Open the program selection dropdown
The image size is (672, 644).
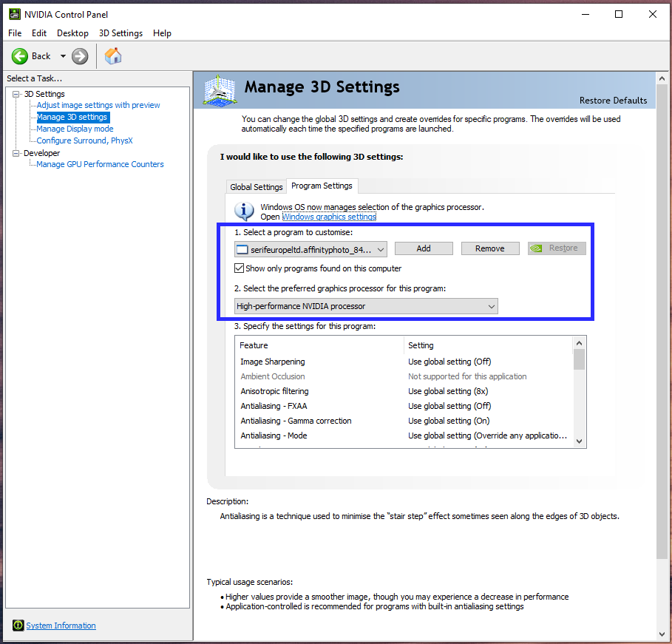(310, 249)
